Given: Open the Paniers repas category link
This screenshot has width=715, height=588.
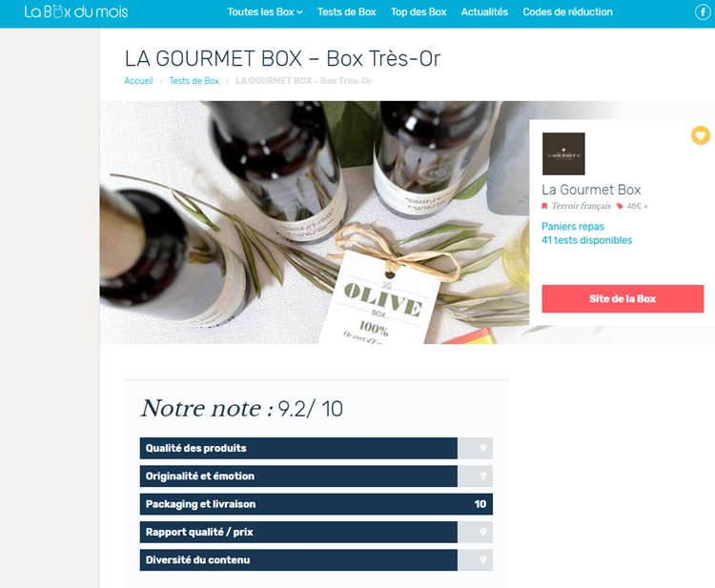Looking at the screenshot, I should coord(573,227).
